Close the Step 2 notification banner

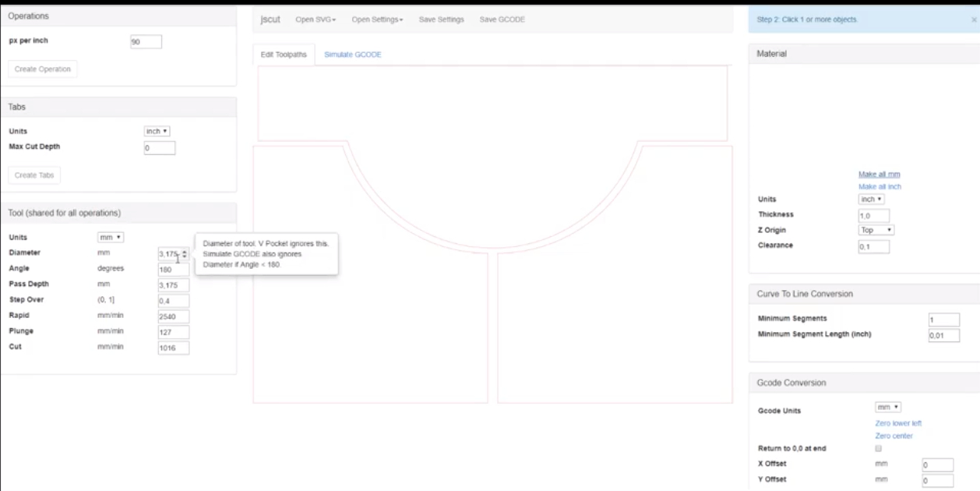[x=974, y=19]
